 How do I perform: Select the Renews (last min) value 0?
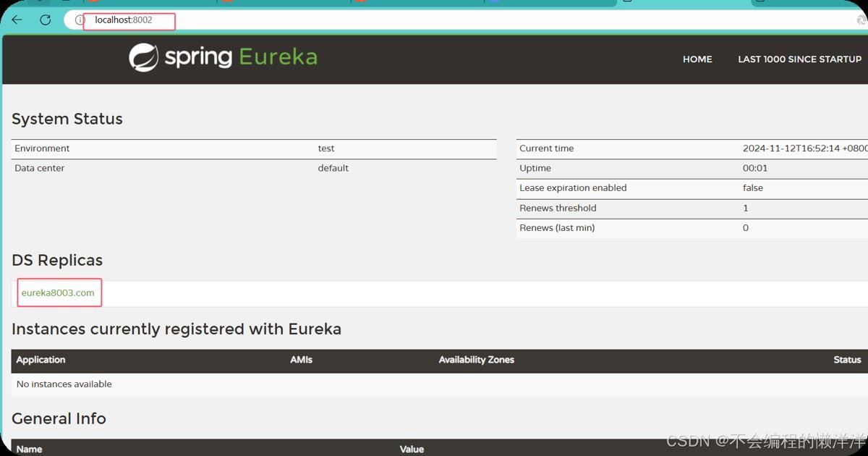746,228
